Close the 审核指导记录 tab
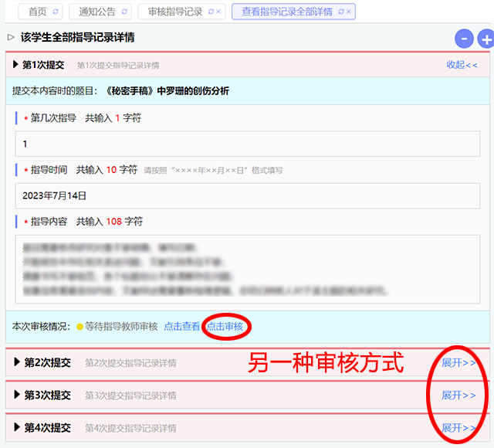 point(219,12)
